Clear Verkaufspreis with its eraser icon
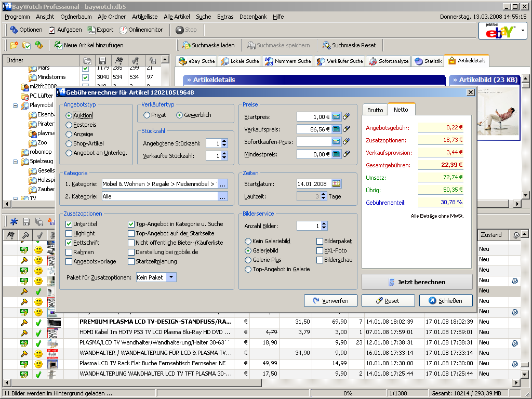The height and width of the screenshot is (399, 532). (x=346, y=129)
